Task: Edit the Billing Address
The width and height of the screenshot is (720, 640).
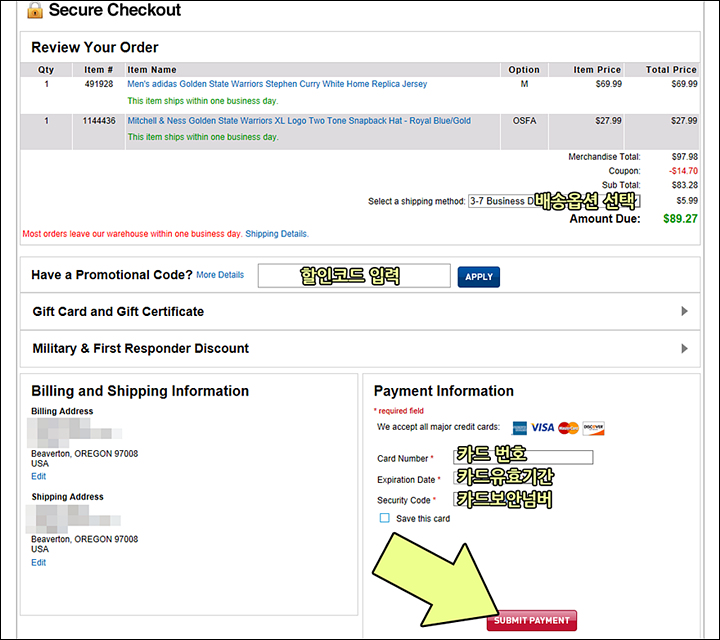Action: [x=39, y=476]
